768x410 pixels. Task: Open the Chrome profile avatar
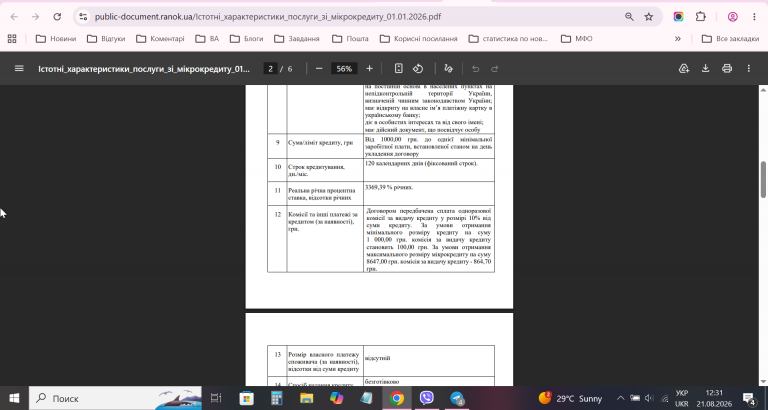733,17
